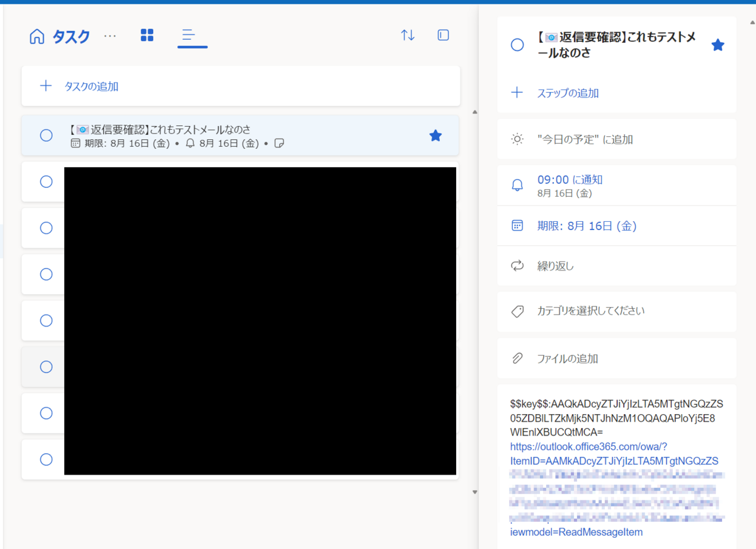Edit the detail pane task title
Screen dimensions: 756x549
click(x=617, y=45)
